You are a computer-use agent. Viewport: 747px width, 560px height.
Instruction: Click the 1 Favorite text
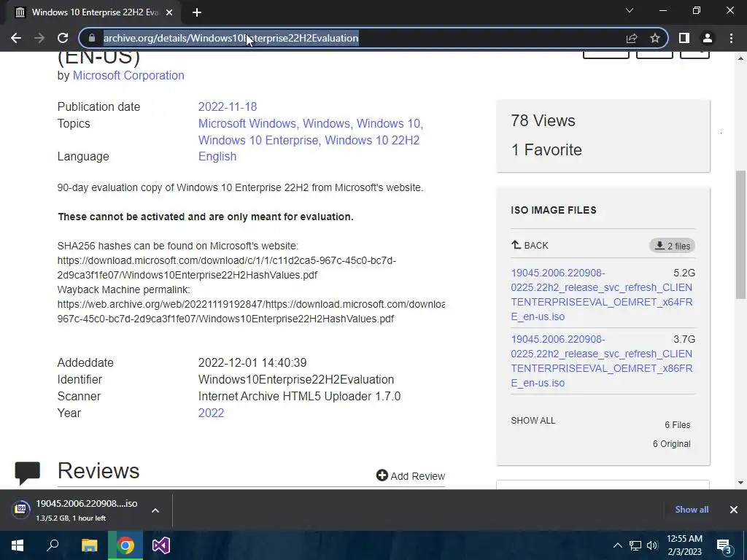click(x=546, y=150)
